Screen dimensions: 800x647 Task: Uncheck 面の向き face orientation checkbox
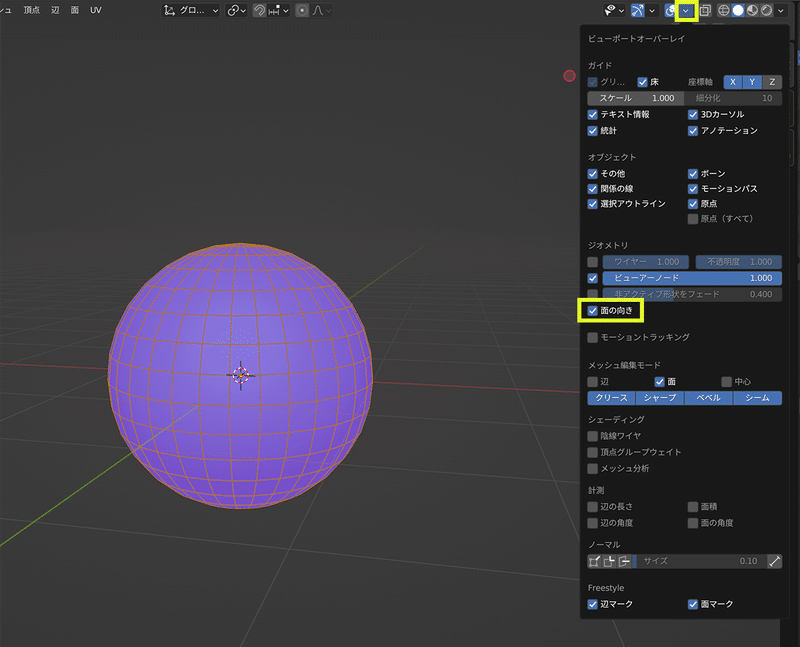592,311
